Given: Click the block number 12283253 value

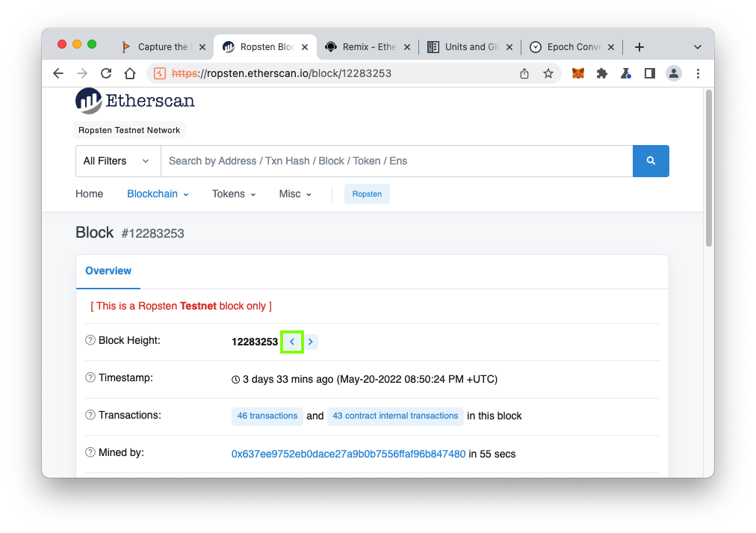Looking at the screenshot, I should click(x=255, y=342).
